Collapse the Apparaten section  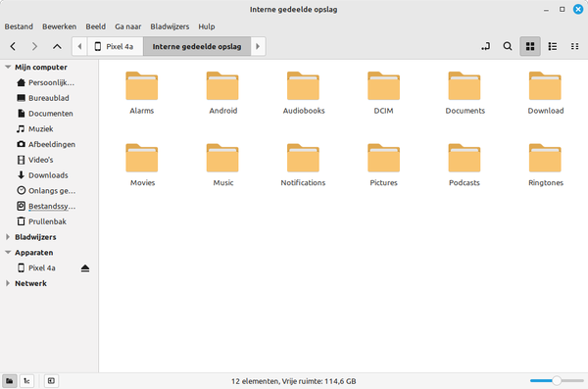[x=8, y=253]
